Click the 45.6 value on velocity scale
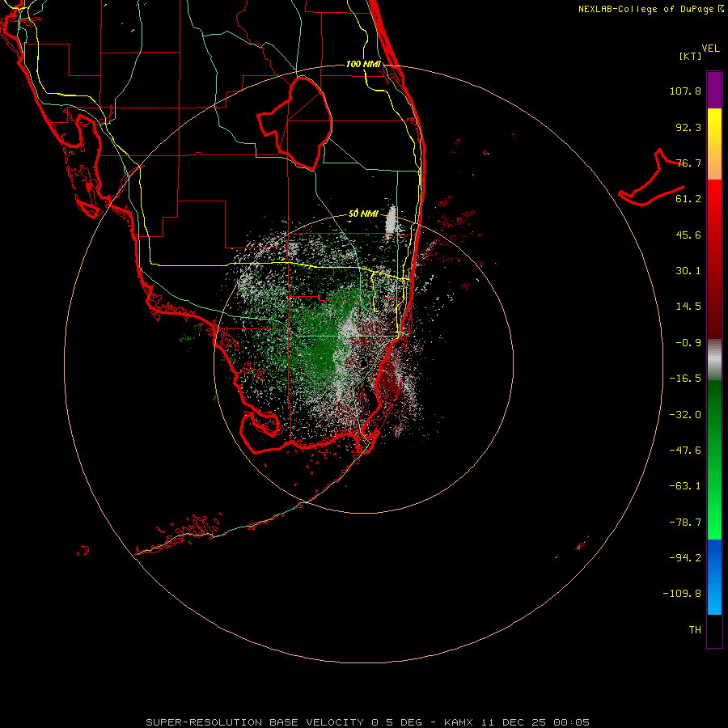 click(x=688, y=235)
